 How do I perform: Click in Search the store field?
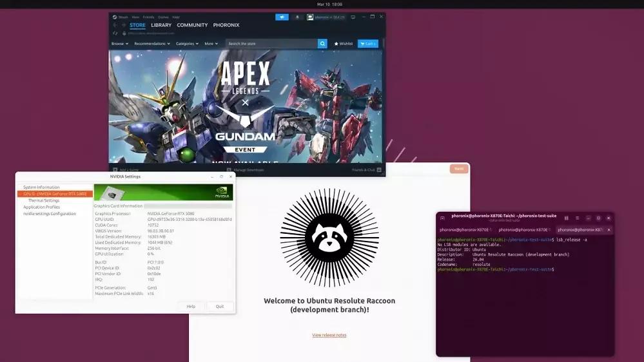[271, 44]
